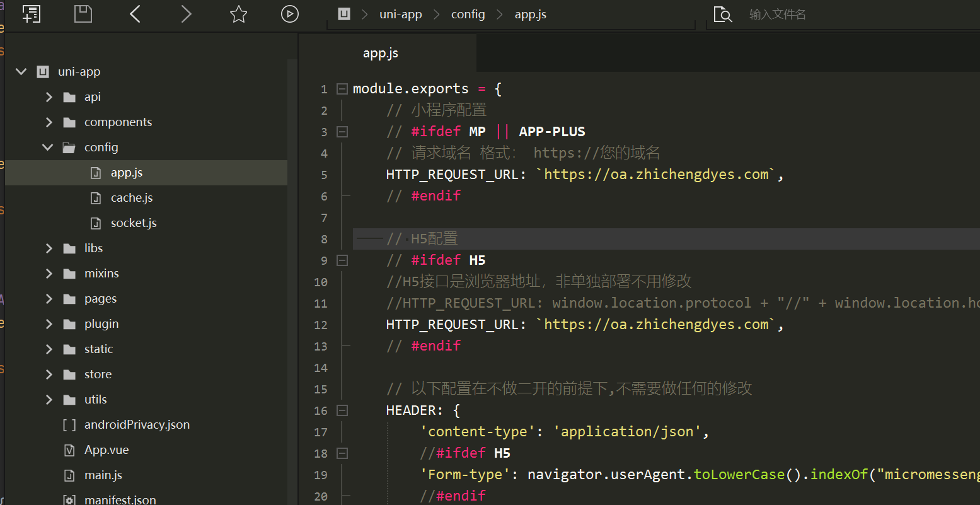Click the plugin folder icon

69,324
